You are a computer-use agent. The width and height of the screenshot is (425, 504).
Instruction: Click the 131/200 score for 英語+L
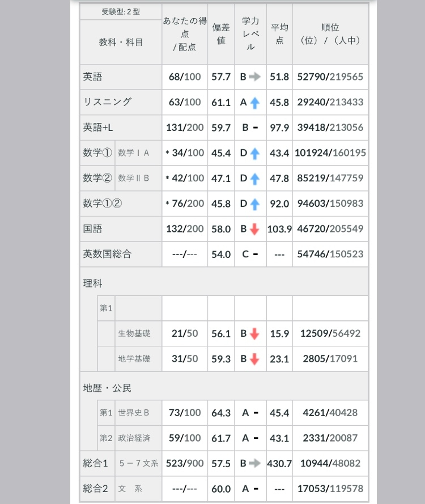pos(185,128)
